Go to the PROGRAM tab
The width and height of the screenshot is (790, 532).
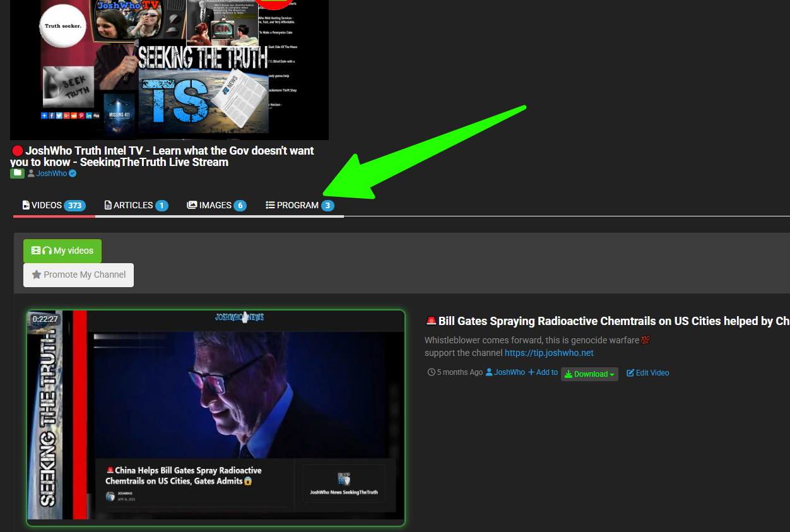tap(299, 205)
